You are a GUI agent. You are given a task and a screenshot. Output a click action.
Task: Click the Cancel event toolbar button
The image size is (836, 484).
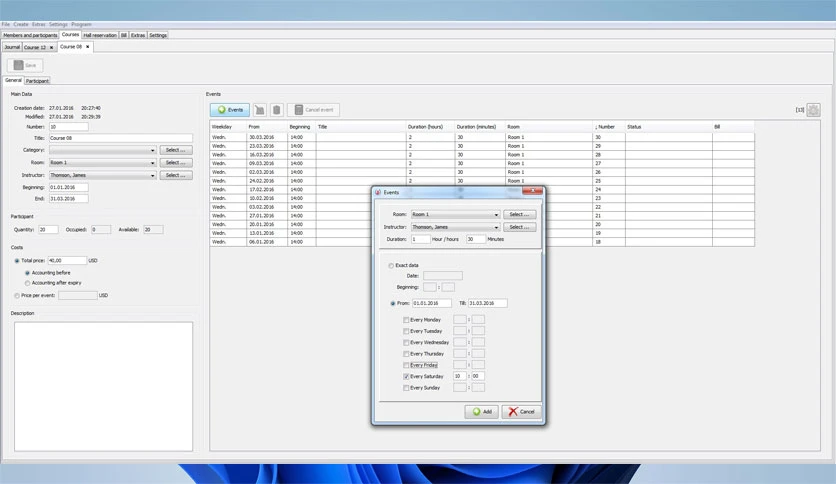[x=314, y=110]
